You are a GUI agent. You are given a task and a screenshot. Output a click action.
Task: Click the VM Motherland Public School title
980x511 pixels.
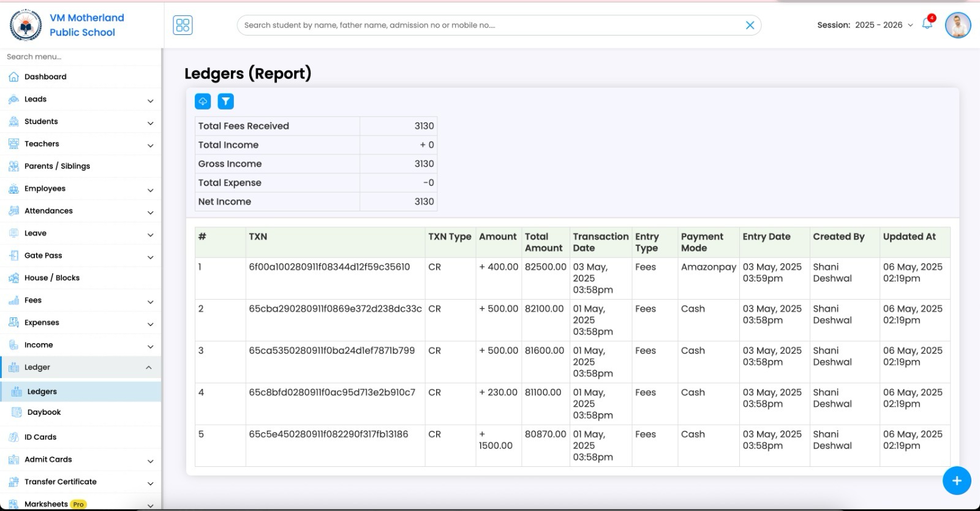86,25
